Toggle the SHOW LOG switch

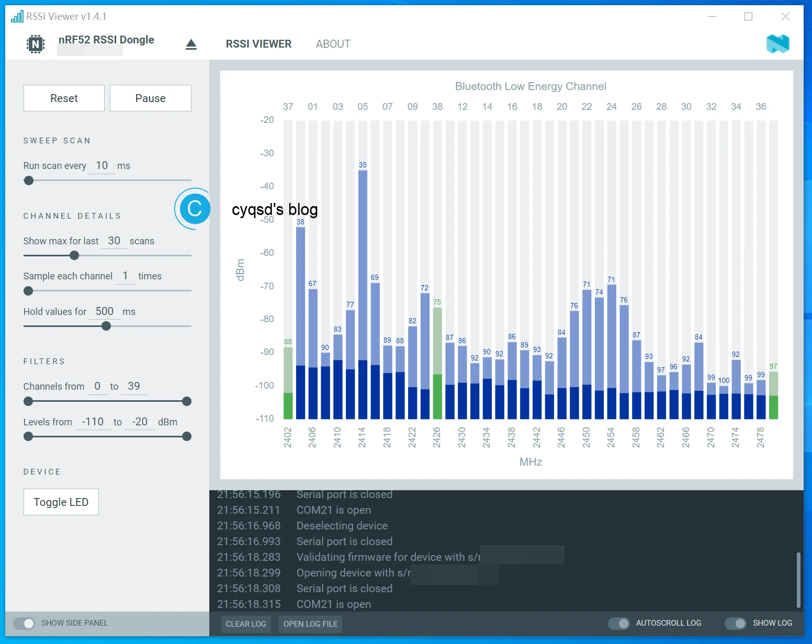click(736, 623)
